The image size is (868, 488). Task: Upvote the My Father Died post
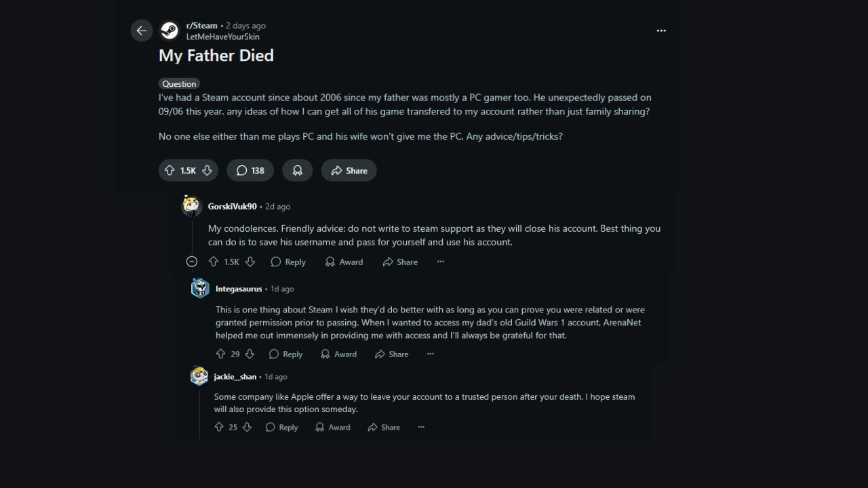tap(170, 171)
